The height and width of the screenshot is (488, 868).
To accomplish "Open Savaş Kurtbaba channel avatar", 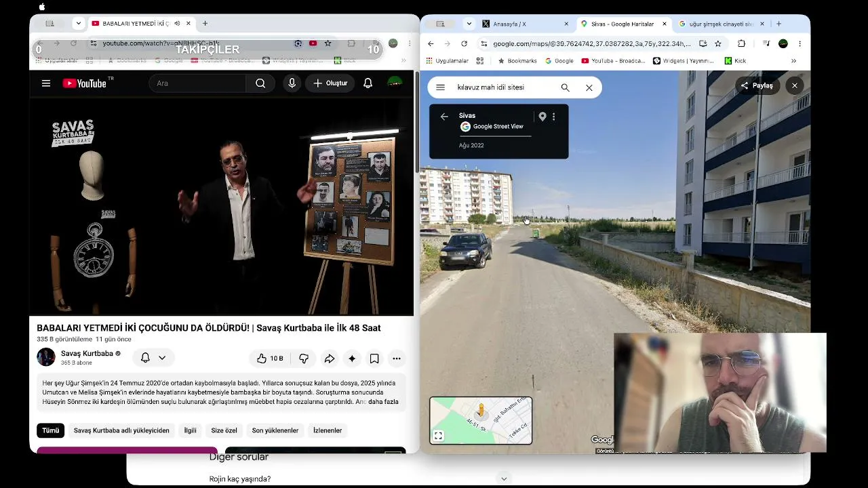I will [46, 357].
